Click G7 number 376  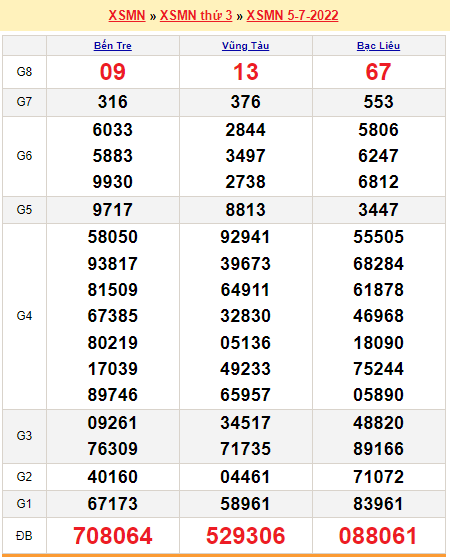245,102
